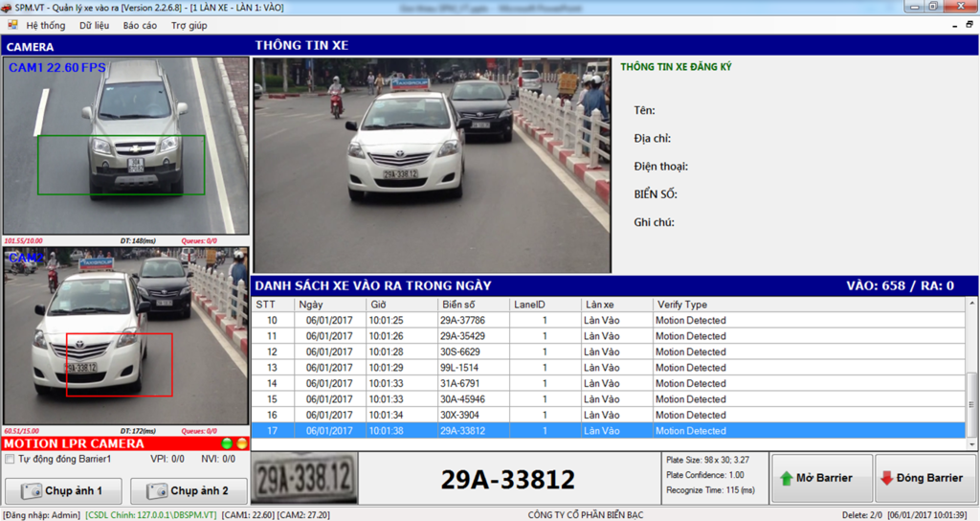The image size is (980, 521).
Task: Click the camera icon on Chụp ảnh 2
Action: coord(158,491)
